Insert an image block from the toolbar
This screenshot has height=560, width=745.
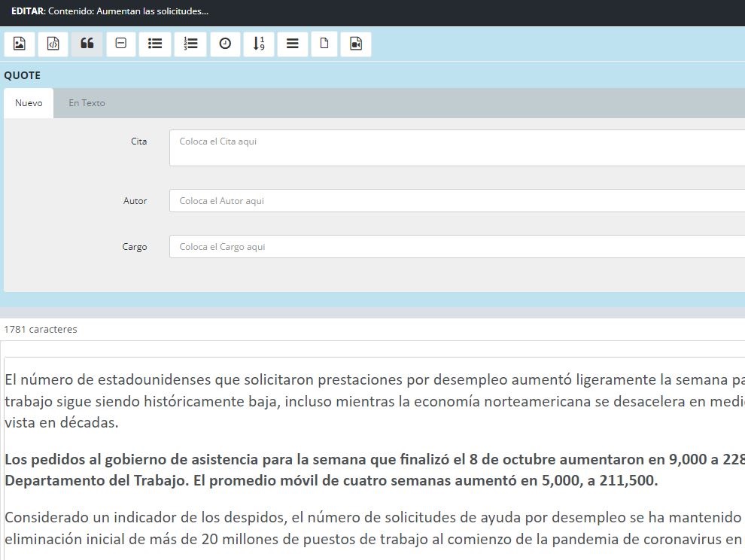pyautogui.click(x=19, y=44)
